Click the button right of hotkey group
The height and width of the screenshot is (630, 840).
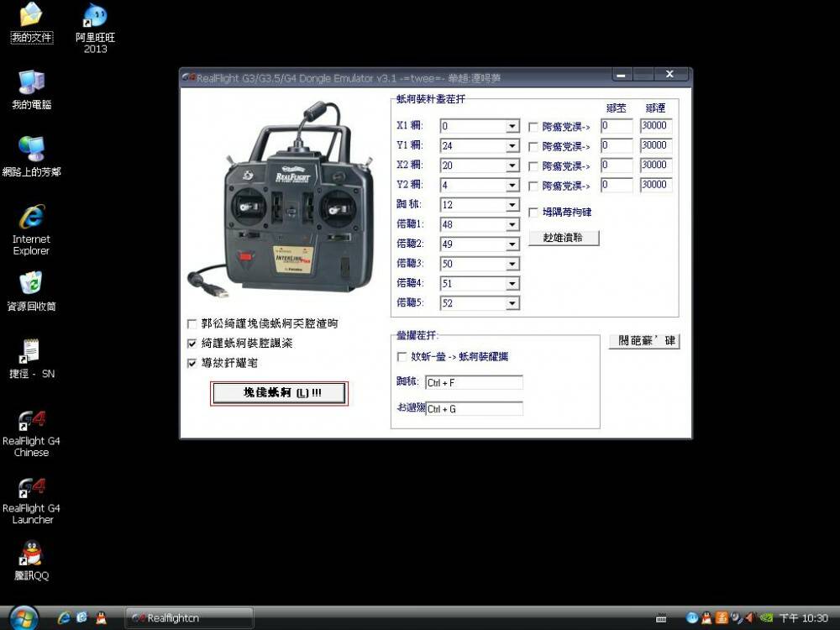[x=644, y=341]
